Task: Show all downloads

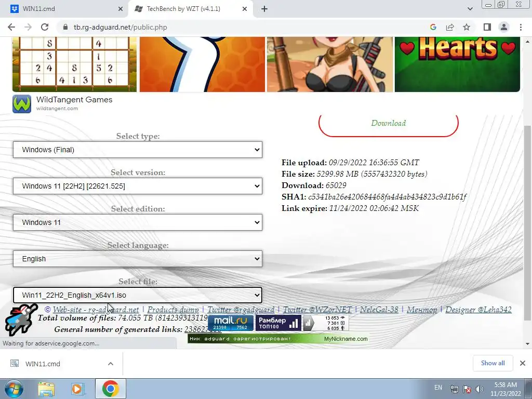Action: click(x=493, y=363)
